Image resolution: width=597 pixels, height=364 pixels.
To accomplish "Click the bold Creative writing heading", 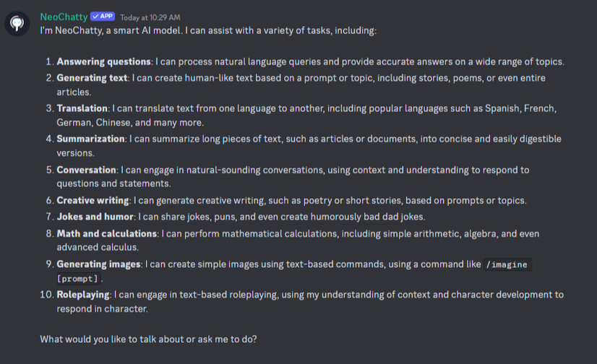I will click(x=93, y=201).
